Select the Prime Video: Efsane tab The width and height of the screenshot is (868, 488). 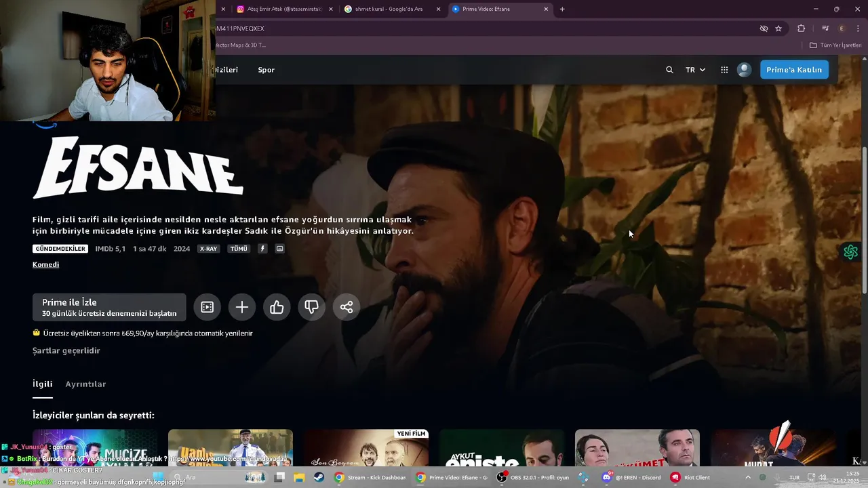500,9
